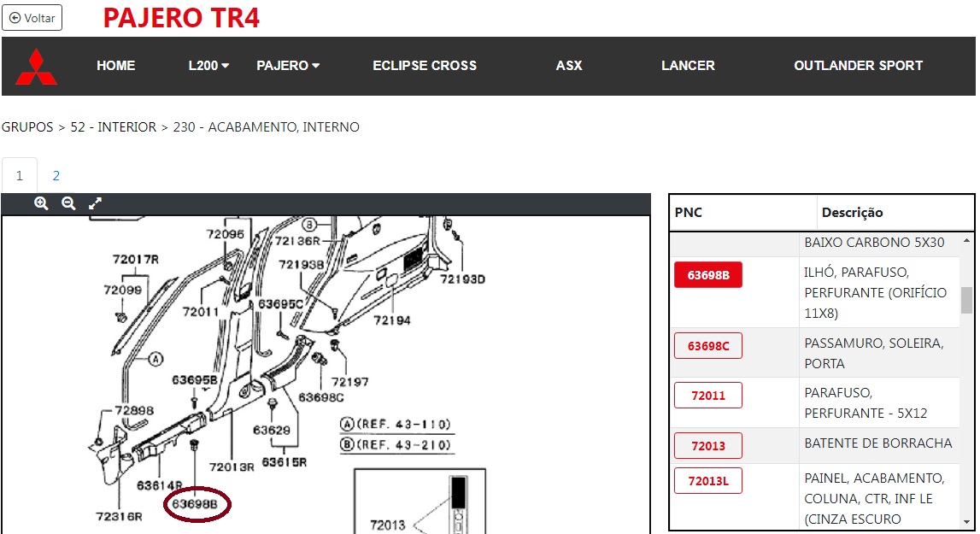The image size is (980, 534).
Task: Open the HOME menu item
Action: (116, 66)
